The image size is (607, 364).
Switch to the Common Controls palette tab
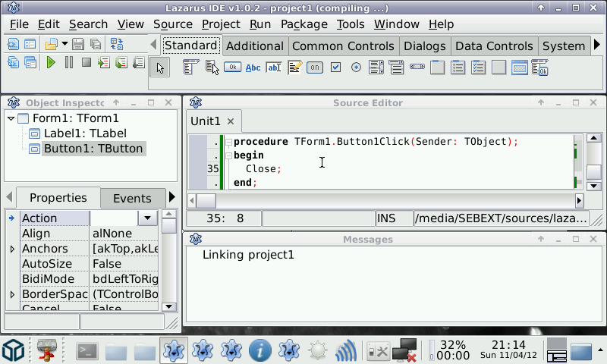tap(343, 46)
